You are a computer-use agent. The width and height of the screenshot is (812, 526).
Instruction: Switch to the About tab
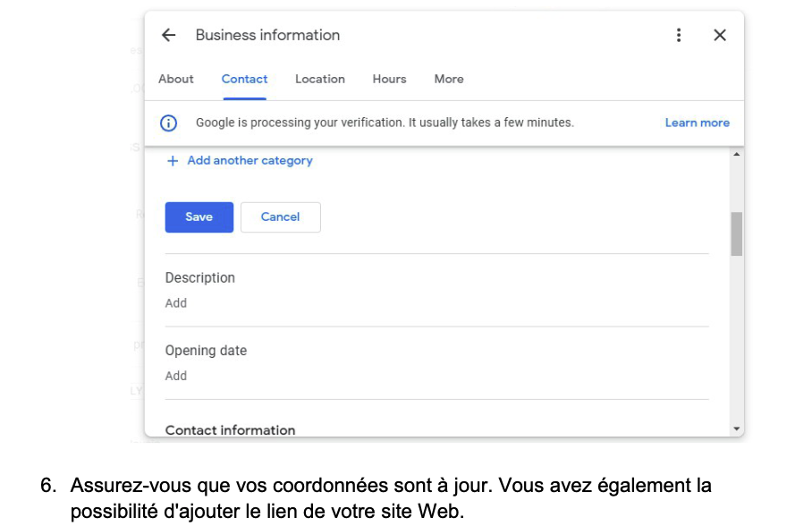coord(176,79)
